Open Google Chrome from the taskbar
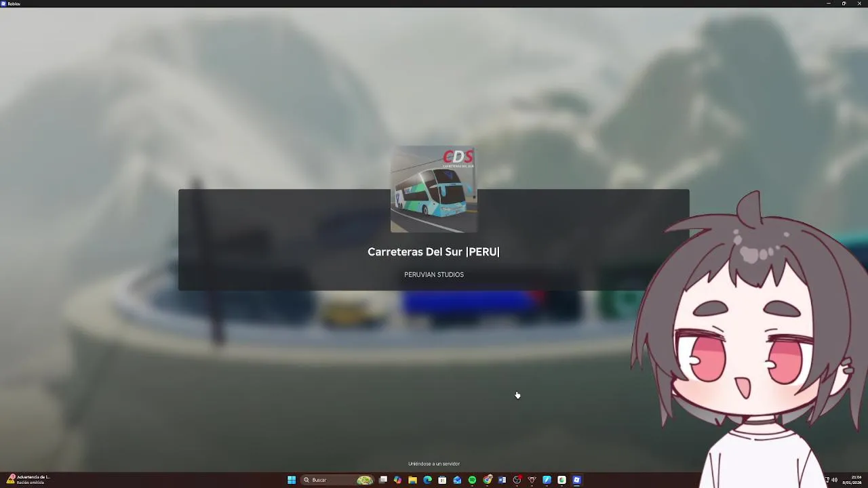This screenshot has height=488, width=868. (x=487, y=480)
